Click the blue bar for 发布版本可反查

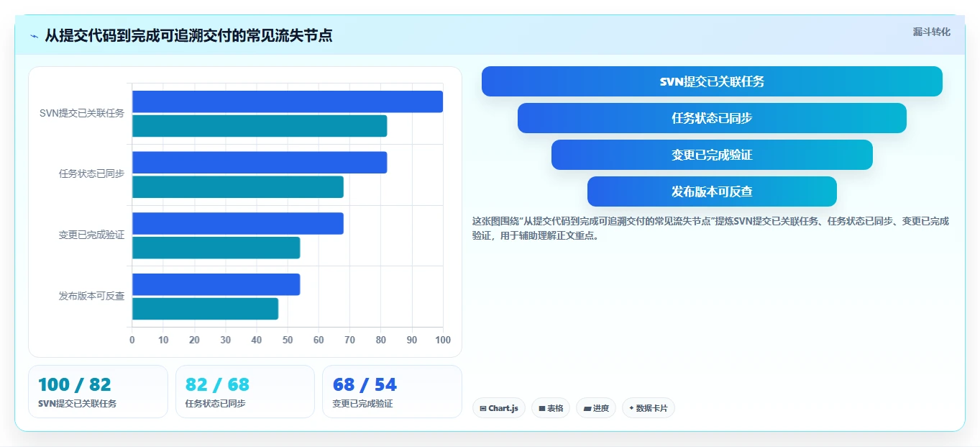tap(216, 284)
